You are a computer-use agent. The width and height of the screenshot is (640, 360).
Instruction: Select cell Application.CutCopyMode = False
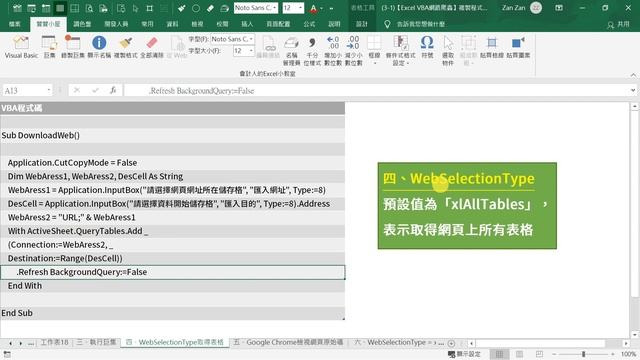[x=172, y=163]
